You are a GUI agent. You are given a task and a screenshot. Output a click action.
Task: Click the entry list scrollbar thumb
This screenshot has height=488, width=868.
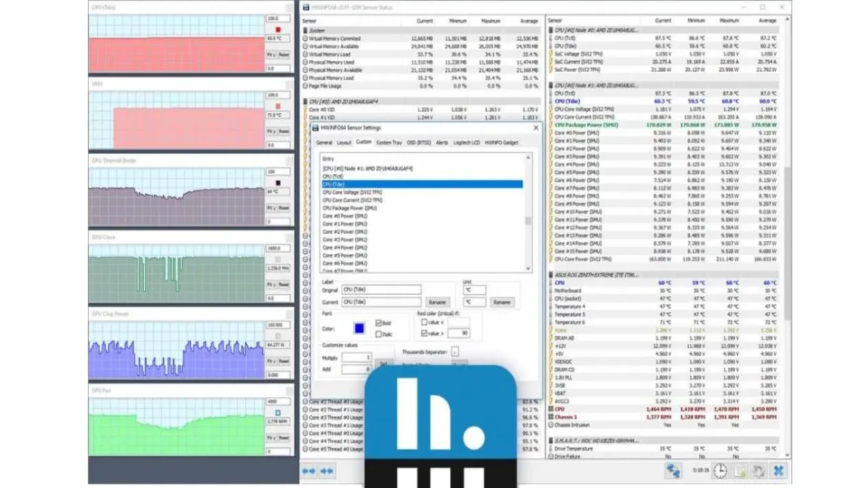pyautogui.click(x=528, y=220)
